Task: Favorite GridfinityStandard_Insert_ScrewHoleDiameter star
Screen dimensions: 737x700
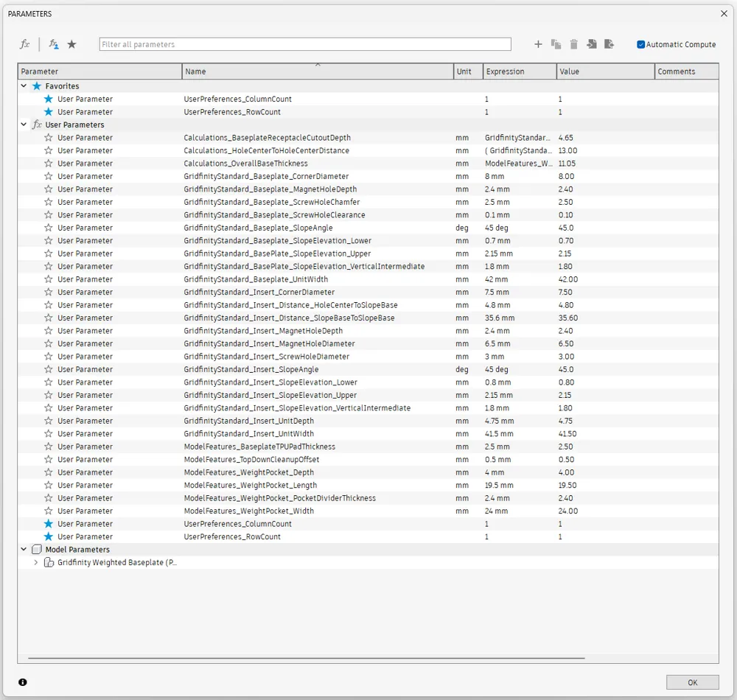Action: 48,356
